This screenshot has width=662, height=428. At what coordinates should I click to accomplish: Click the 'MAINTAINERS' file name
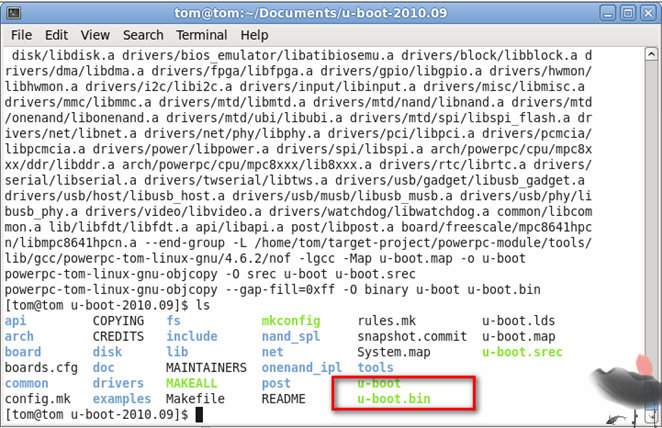(x=206, y=368)
